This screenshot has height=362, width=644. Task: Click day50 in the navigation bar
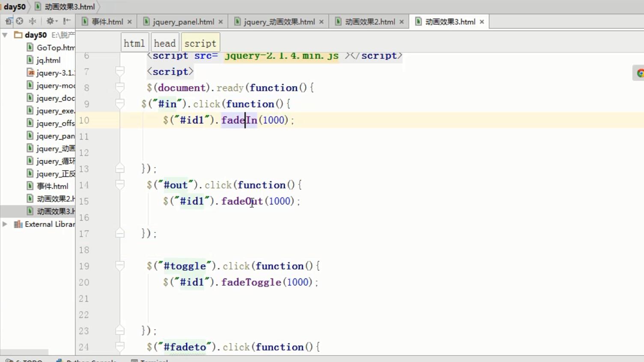tap(15, 7)
